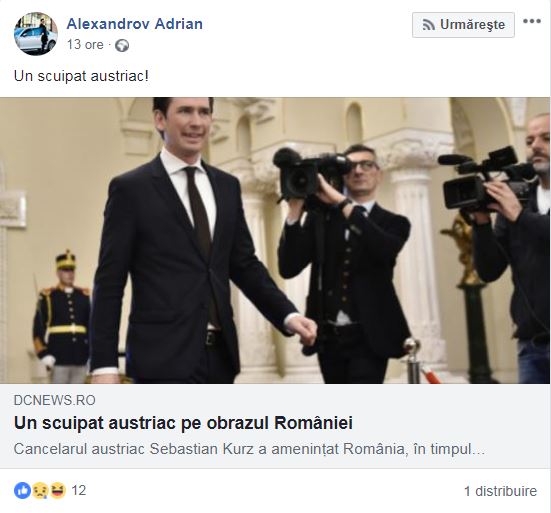The image size is (551, 513).
Task: Click the article description about Cancelarul austriac
Action: click(249, 449)
